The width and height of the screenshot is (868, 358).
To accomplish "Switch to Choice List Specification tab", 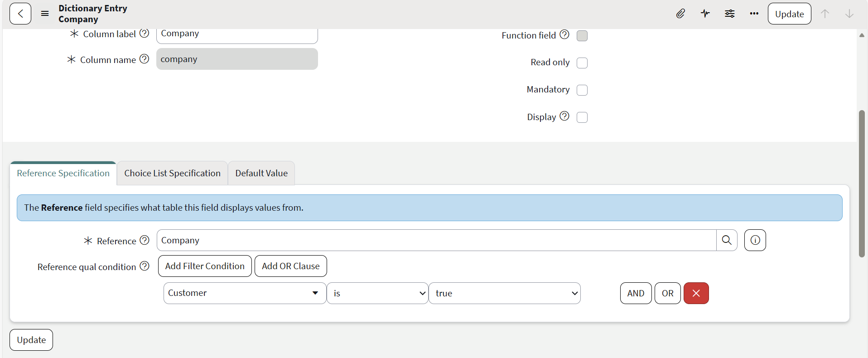I will point(172,174).
